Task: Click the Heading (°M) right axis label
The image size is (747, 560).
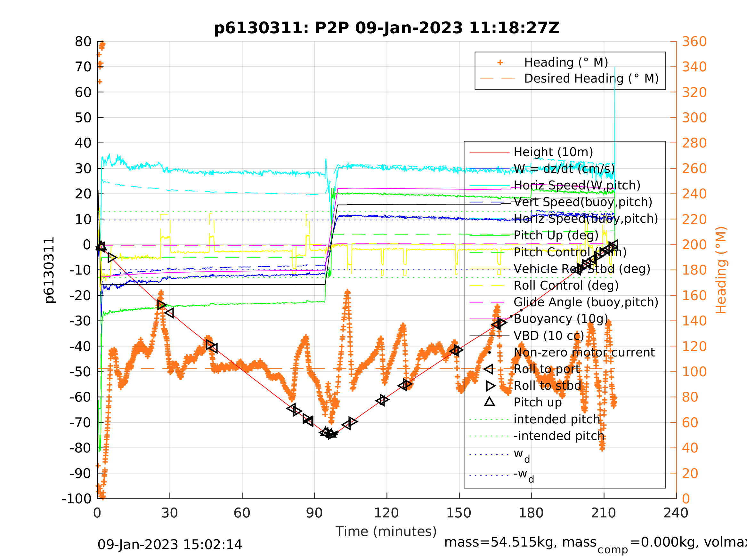Action: coord(721,270)
